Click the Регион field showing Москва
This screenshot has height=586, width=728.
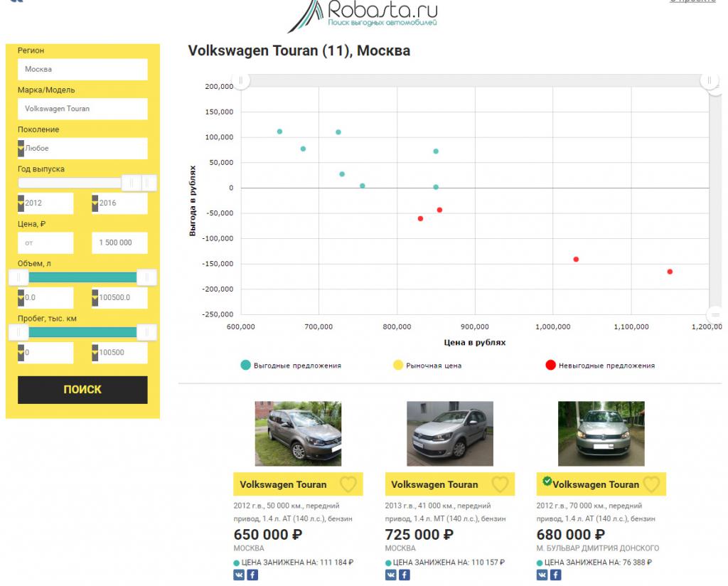[x=82, y=69]
